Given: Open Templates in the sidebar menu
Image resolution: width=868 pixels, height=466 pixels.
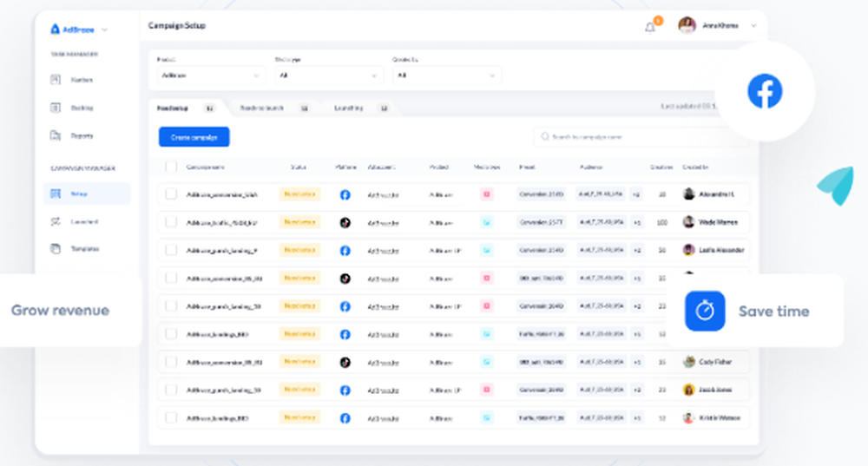Looking at the screenshot, I should pyautogui.click(x=85, y=249).
